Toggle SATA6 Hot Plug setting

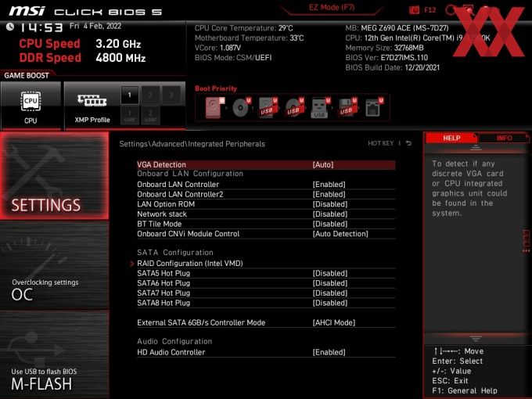tap(266, 283)
